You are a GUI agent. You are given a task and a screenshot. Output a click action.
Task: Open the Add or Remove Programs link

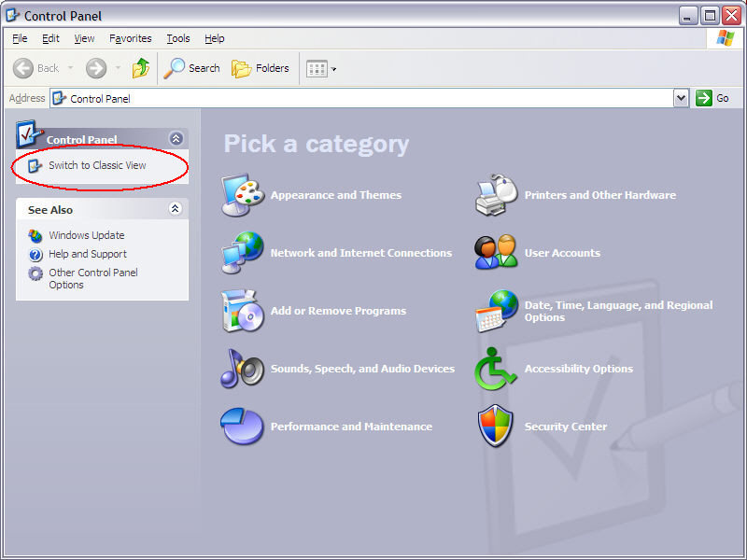point(338,311)
